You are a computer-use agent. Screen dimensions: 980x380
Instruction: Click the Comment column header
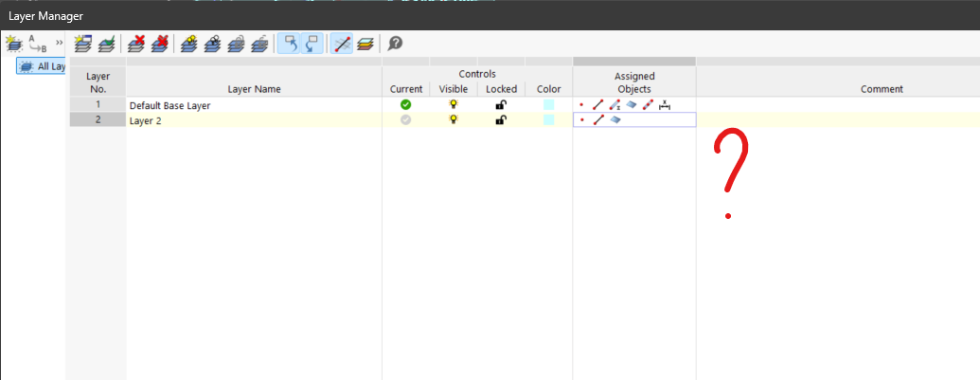tap(881, 89)
